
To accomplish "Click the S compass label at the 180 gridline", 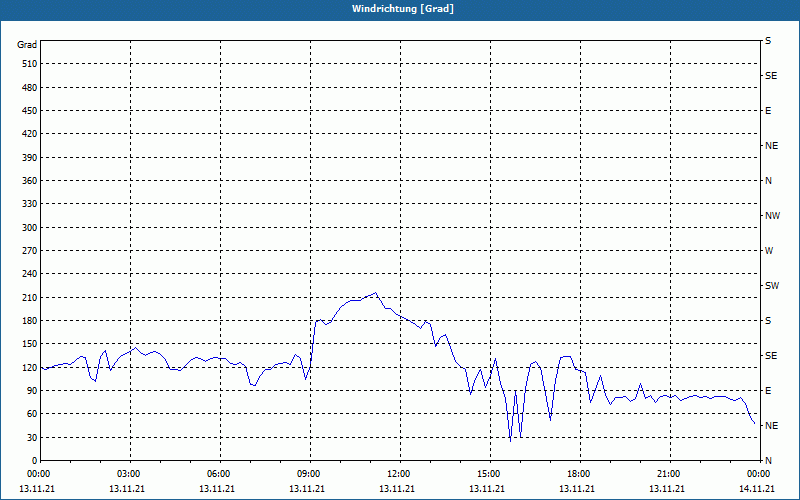I will [768, 321].
